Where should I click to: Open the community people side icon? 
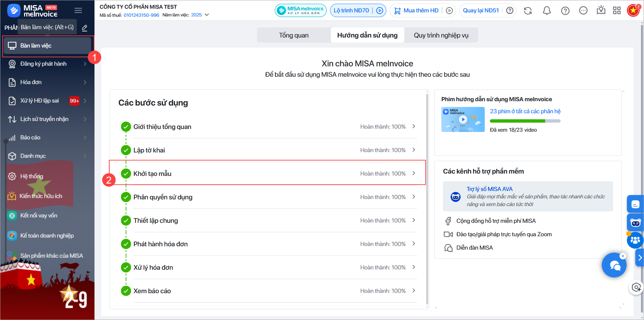(635, 240)
